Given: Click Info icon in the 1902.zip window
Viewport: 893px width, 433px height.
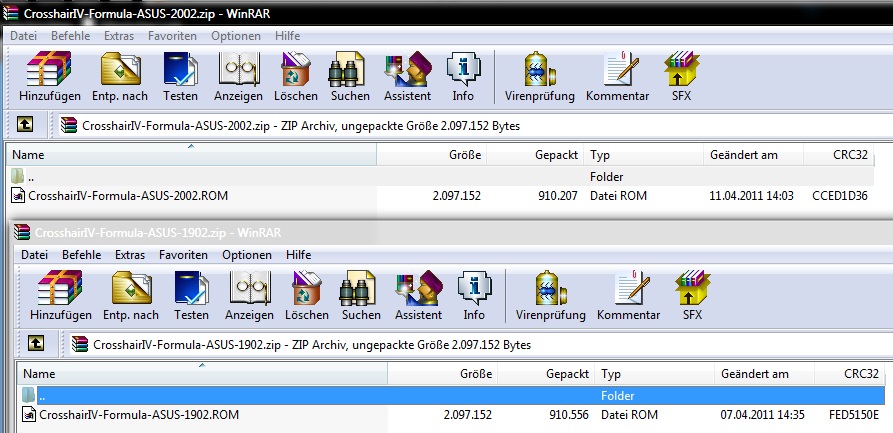Looking at the screenshot, I should tap(474, 287).
